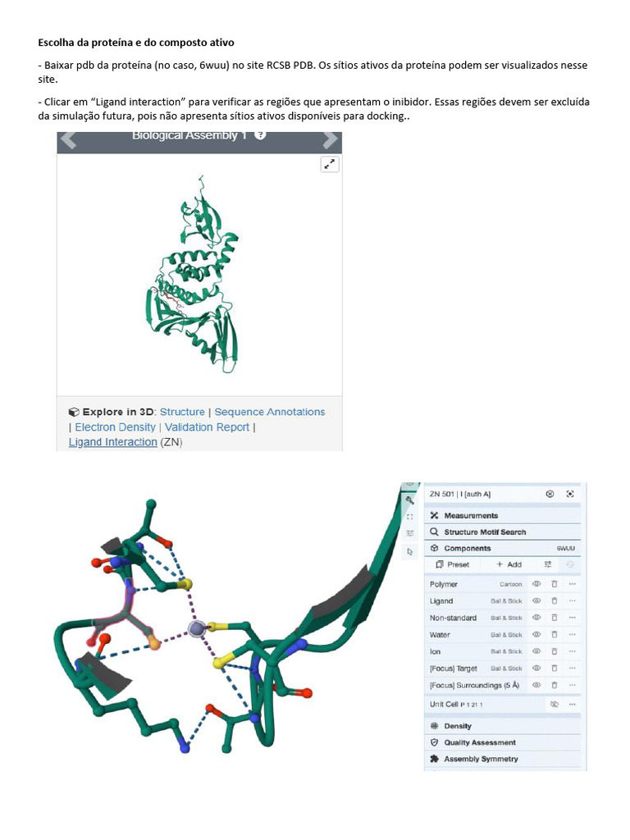Open the Preset dropdown
Viewport: 630px width, 840px height.
click(453, 564)
